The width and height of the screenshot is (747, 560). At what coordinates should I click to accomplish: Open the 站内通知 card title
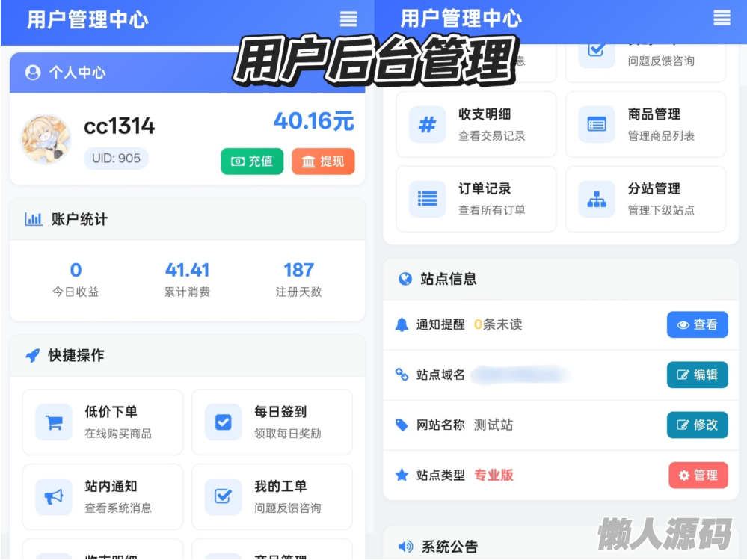(111, 486)
